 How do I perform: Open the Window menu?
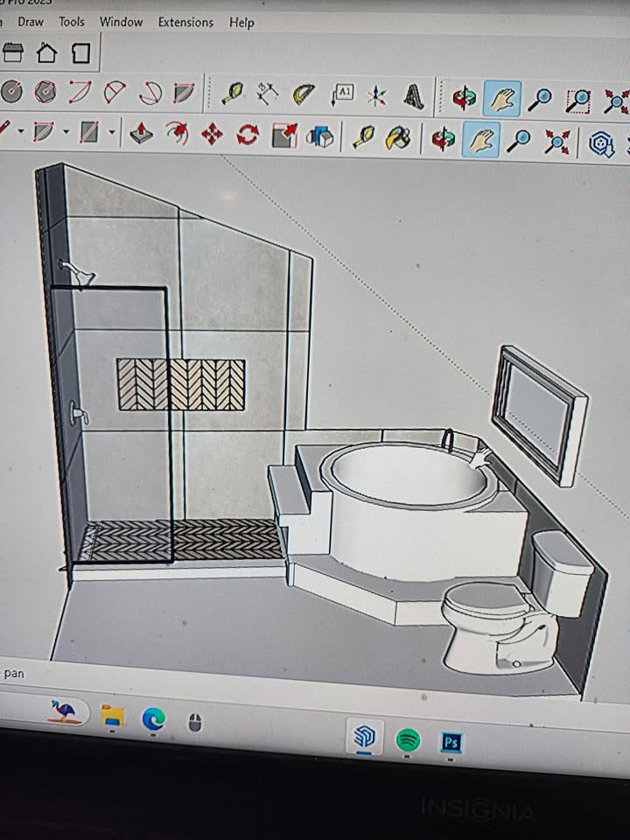[x=121, y=21]
